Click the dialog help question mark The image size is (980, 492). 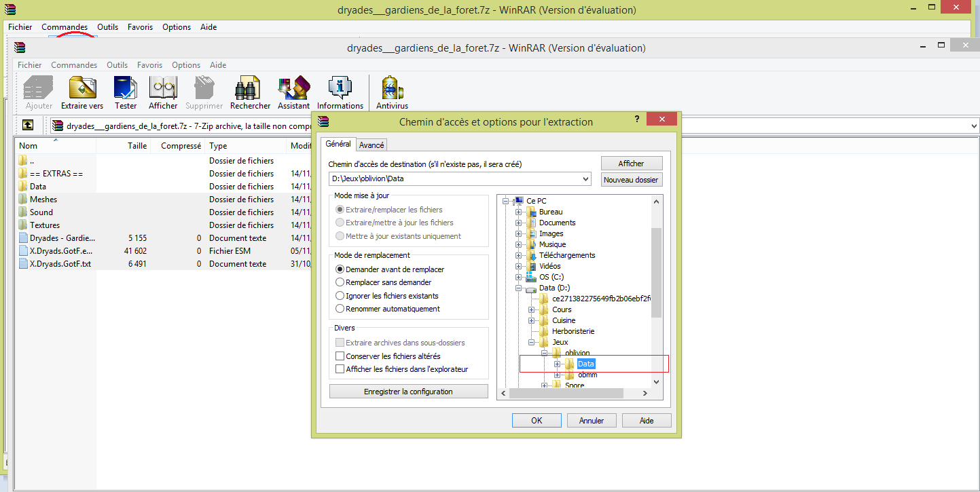click(x=637, y=119)
